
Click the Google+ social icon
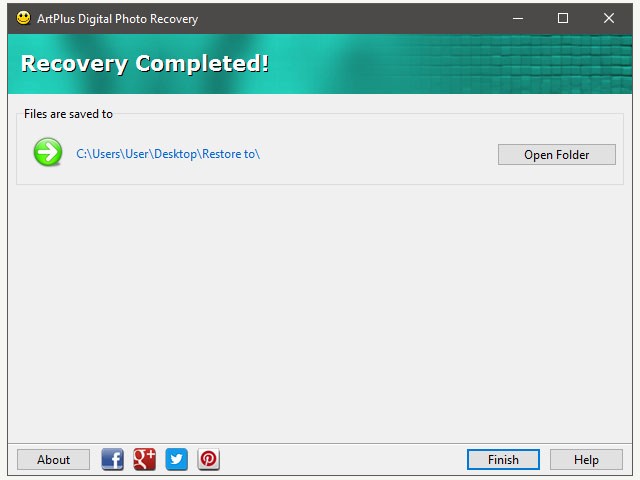[x=145, y=459]
